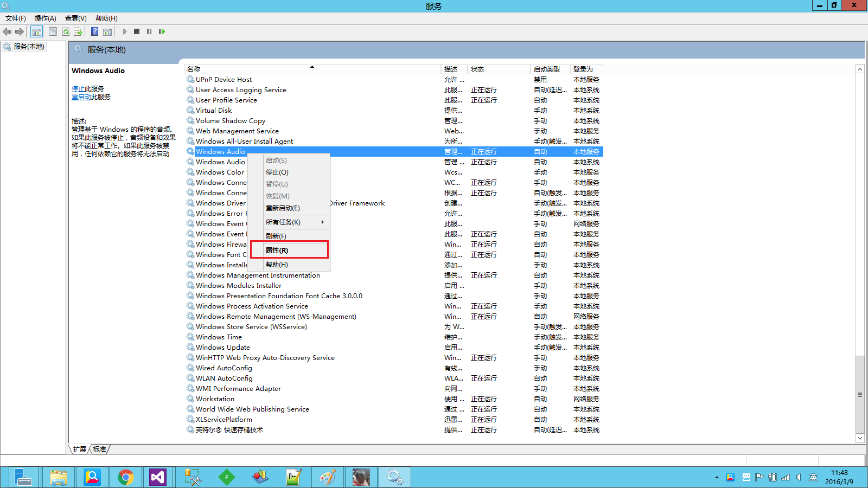
Task: Open Visual Studio from taskbar
Action: [x=158, y=477]
